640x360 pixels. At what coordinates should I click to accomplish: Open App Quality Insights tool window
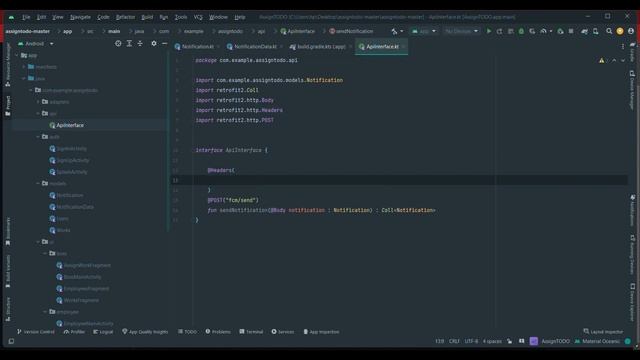pyautogui.click(x=145, y=332)
